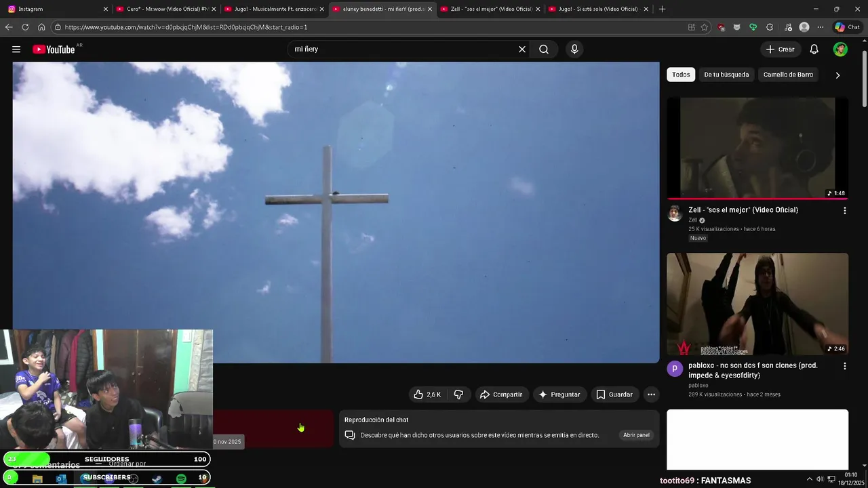Open the volume speaker tray icon
Viewport: 868px width, 488px height.
tap(820, 479)
